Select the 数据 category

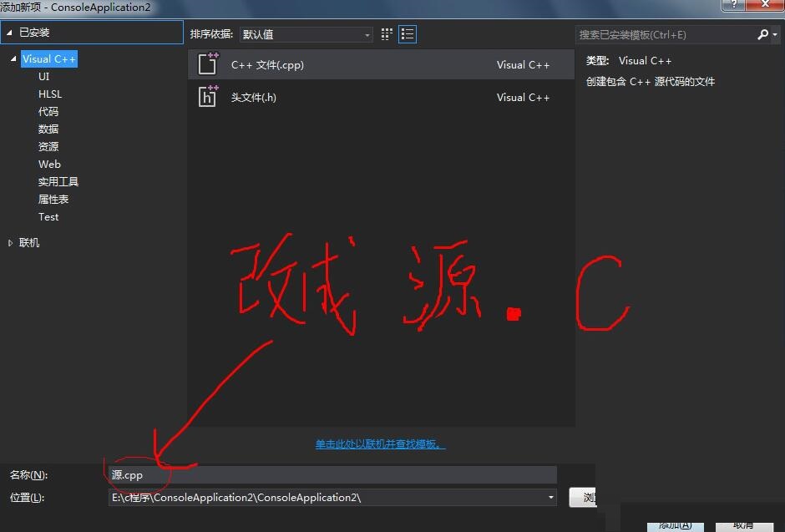coord(48,129)
